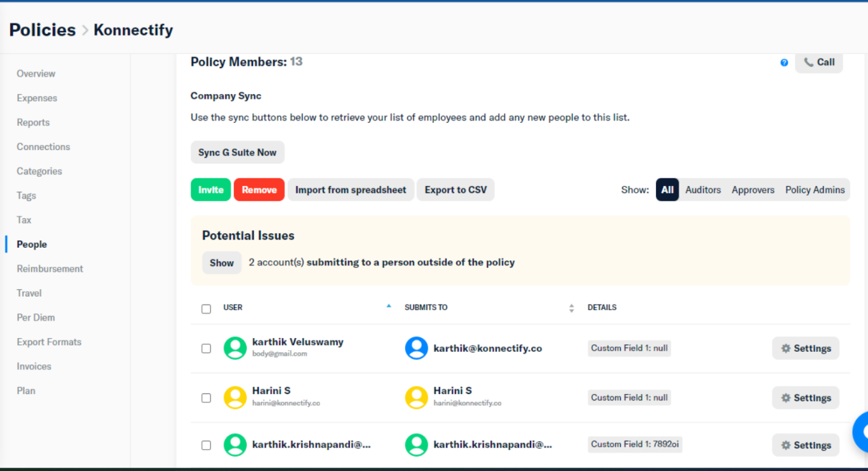The image size is (868, 471).
Task: Go to Policies breadcrumb
Action: 42,30
